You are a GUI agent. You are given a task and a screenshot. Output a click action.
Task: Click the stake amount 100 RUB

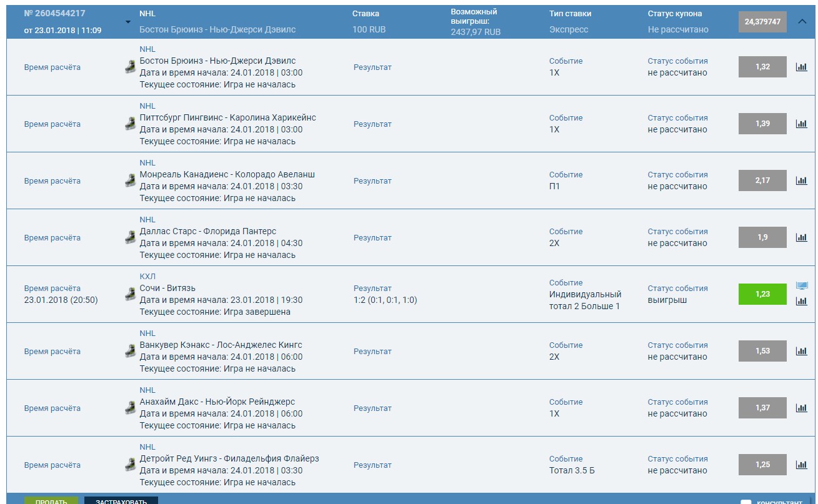tap(369, 29)
